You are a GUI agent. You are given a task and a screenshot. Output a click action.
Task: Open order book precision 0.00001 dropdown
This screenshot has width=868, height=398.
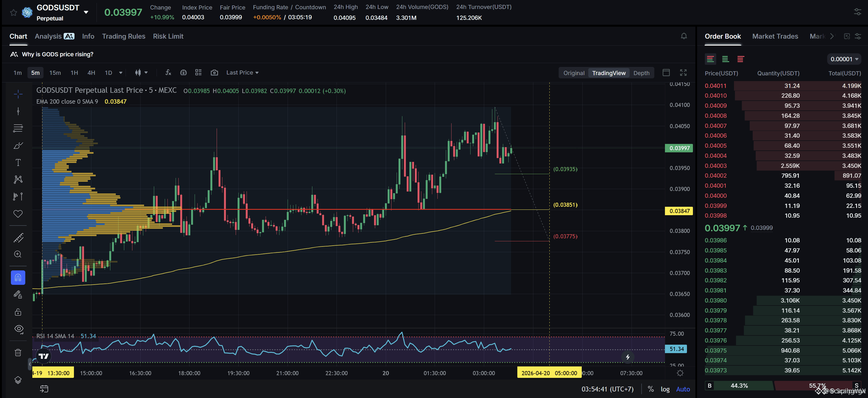pyautogui.click(x=844, y=59)
